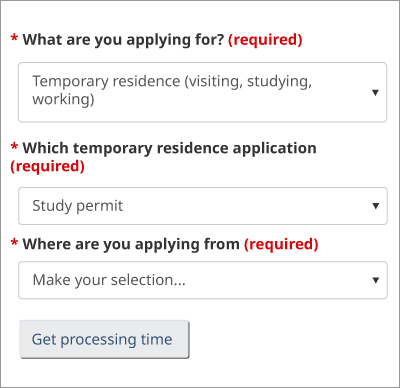The height and width of the screenshot is (388, 400).
Task: Click the asterisk before "Which temporary residence"
Action: click(x=14, y=146)
